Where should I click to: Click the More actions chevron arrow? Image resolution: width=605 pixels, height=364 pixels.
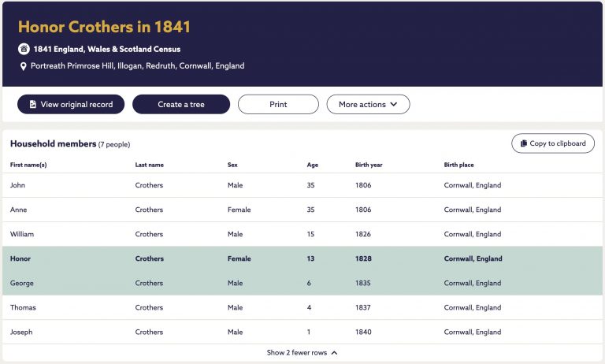(x=394, y=104)
